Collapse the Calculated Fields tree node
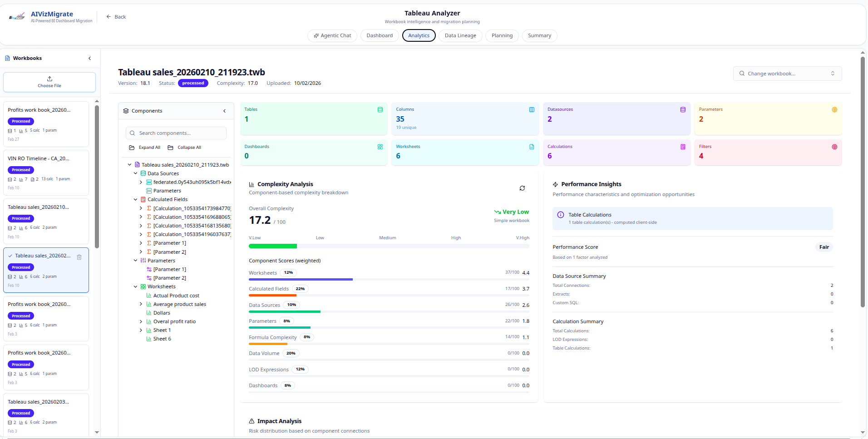 [135, 199]
